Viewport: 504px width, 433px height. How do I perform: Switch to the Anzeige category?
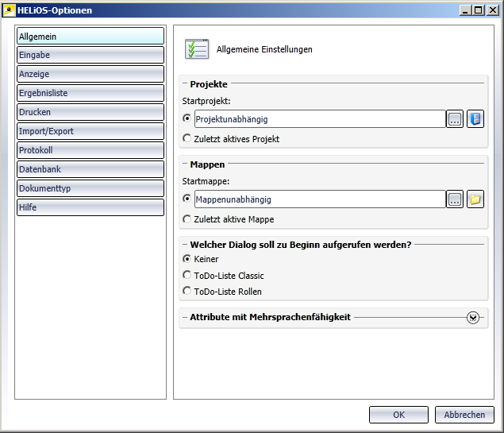click(x=90, y=74)
